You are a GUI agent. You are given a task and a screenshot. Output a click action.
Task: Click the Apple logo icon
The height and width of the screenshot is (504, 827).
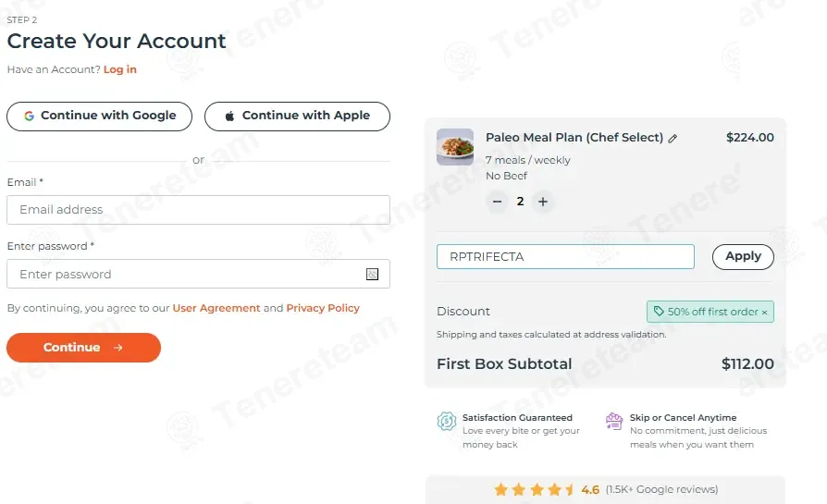(229, 116)
